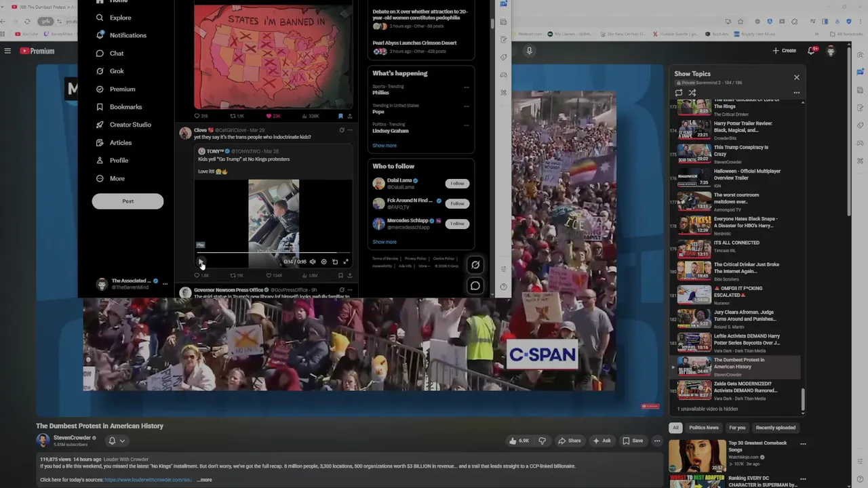Click the Ask button under the video

pyautogui.click(x=602, y=441)
